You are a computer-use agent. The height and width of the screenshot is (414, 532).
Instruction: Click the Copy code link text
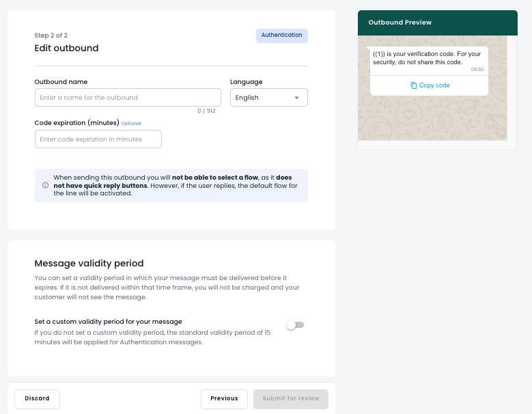point(434,85)
